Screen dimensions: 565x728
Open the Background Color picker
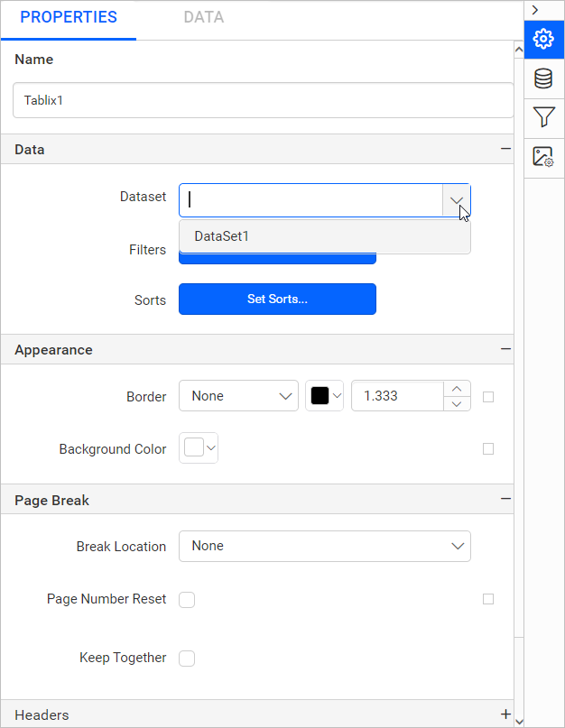199,448
